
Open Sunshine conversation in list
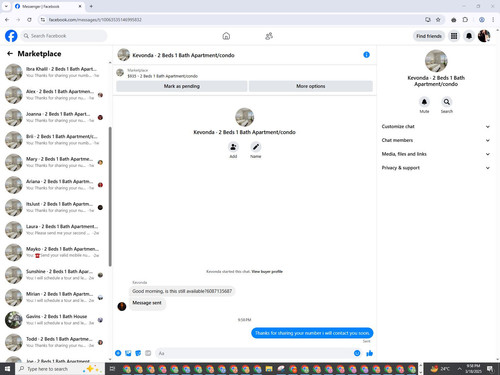tap(55, 275)
